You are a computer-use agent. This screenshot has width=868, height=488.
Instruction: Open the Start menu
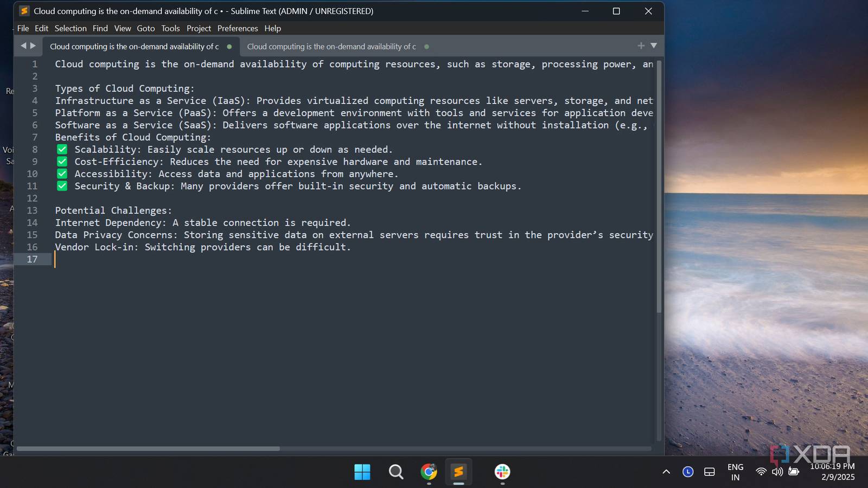pyautogui.click(x=363, y=472)
